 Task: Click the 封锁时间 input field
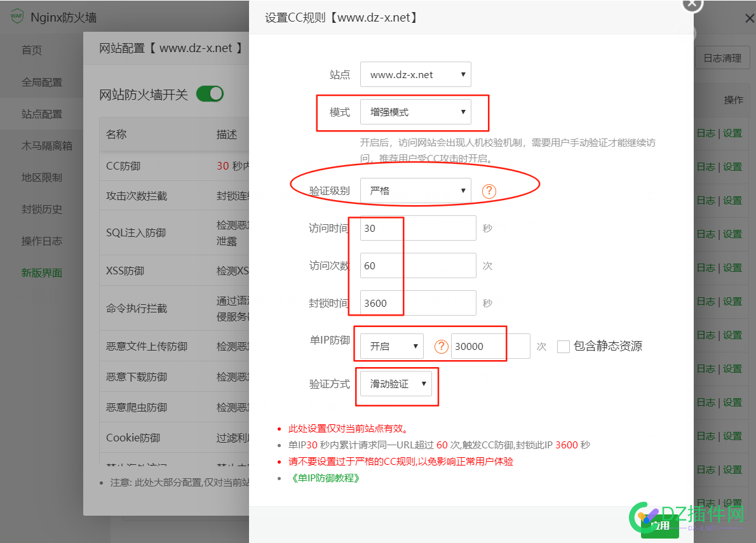[418, 303]
